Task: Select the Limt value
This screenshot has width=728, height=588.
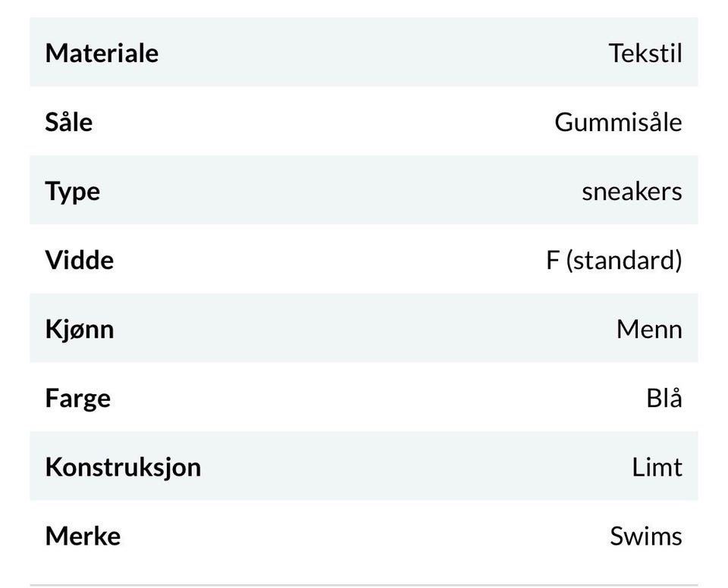Action: coord(657,467)
